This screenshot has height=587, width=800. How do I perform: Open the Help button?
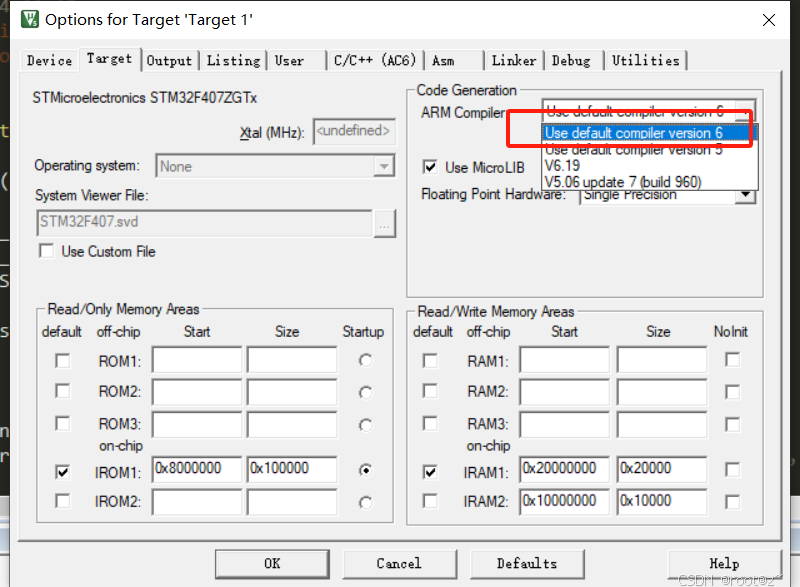[724, 564]
